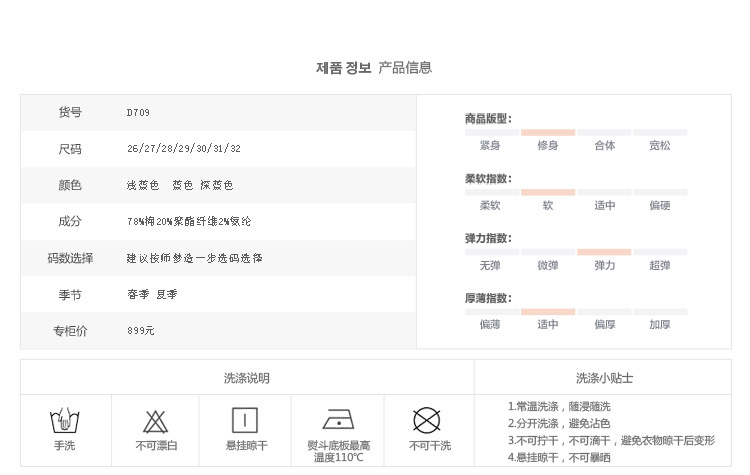Viewport: 750px width, 475px height.
Task: Click the 合体 fit option
Action: tap(605, 145)
